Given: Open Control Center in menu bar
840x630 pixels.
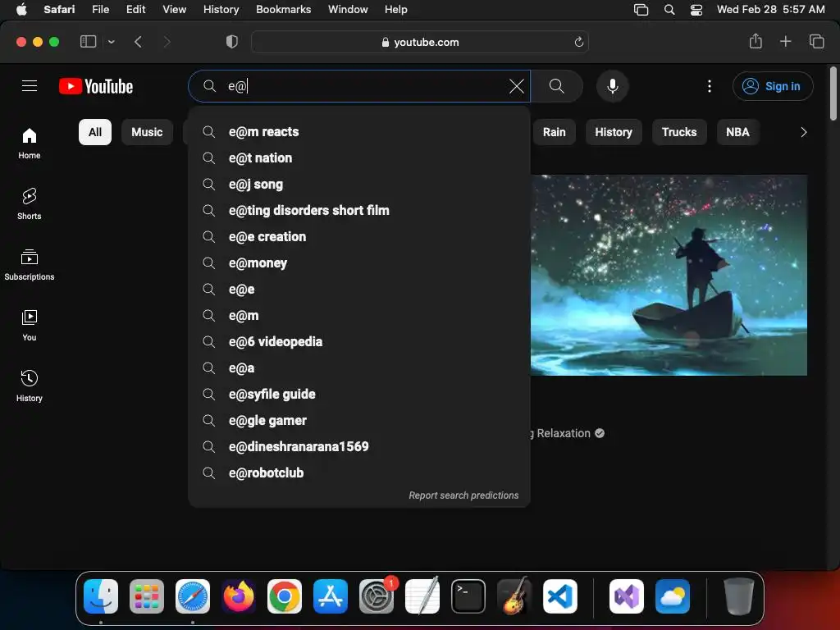Looking at the screenshot, I should pyautogui.click(x=696, y=10).
